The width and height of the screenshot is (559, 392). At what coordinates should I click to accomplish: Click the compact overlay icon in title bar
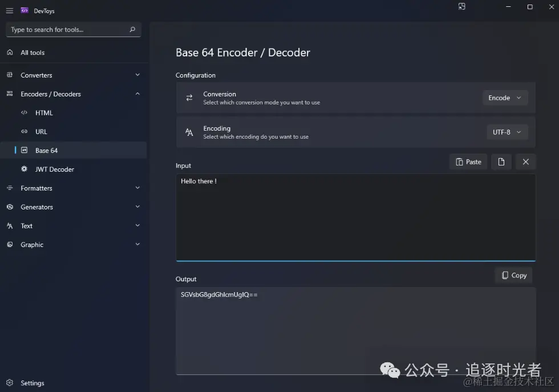click(x=461, y=7)
